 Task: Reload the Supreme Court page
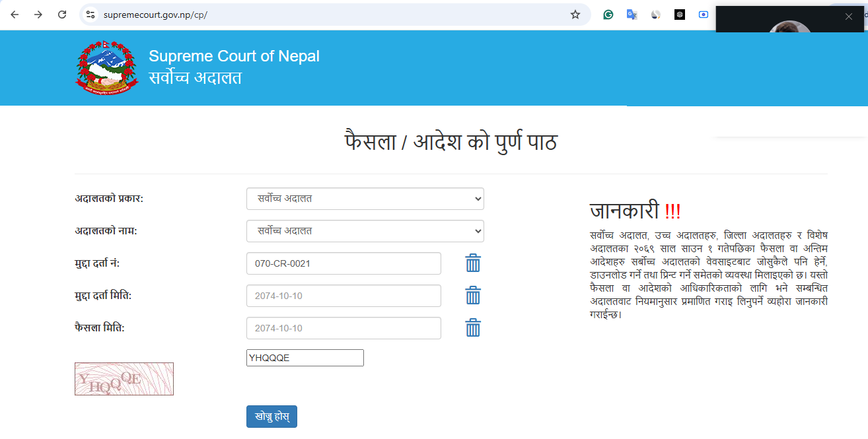point(62,15)
